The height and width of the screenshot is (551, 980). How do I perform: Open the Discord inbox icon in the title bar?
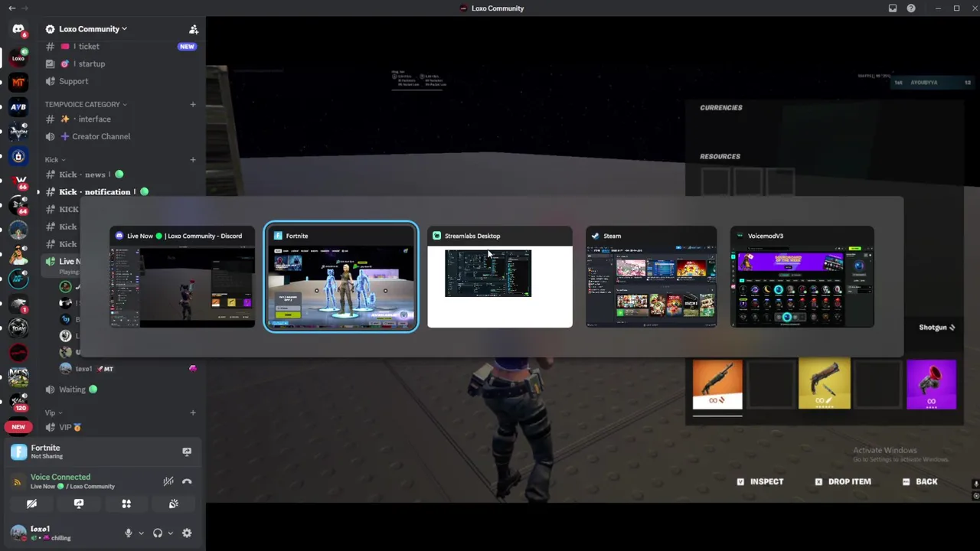click(893, 8)
